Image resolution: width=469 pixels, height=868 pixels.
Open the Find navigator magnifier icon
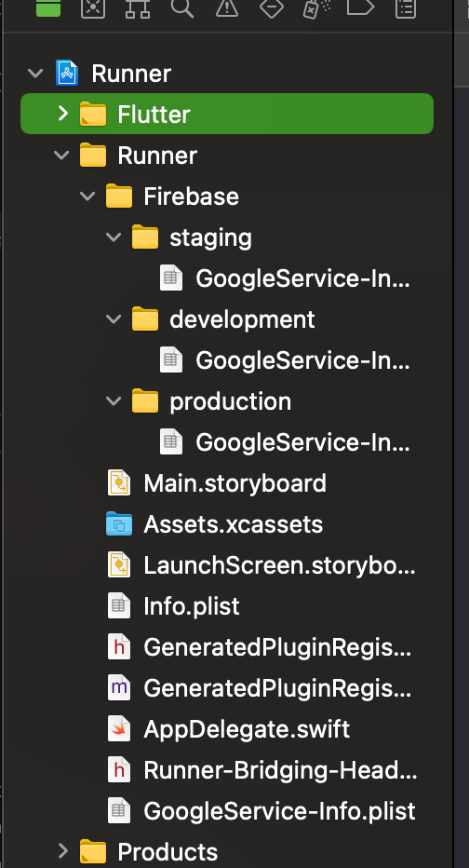click(x=182, y=7)
